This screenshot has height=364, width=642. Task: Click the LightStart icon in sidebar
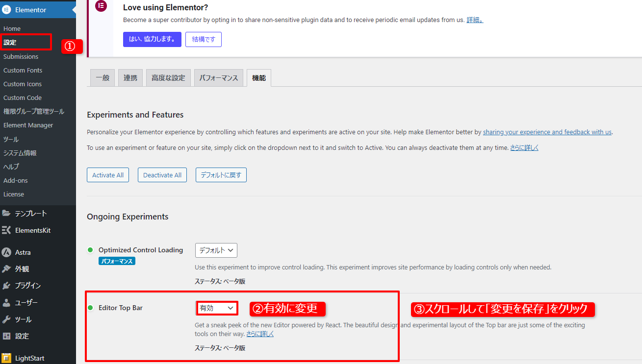click(6, 358)
